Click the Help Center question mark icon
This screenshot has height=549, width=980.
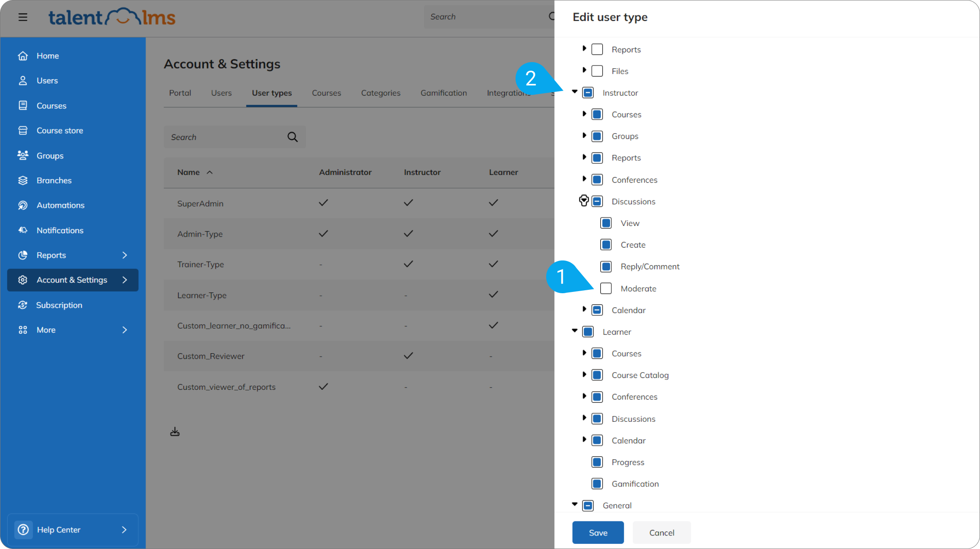tap(23, 529)
